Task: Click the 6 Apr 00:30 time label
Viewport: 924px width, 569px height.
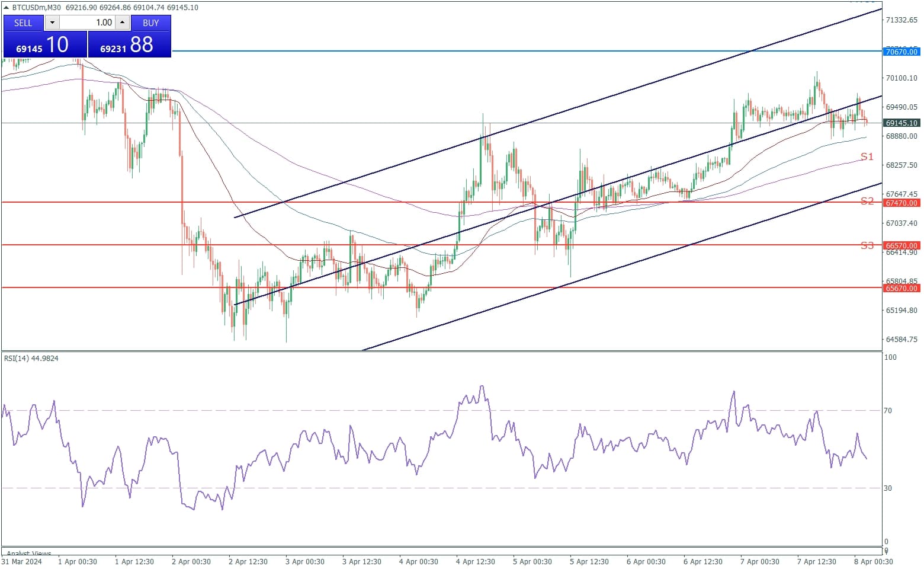Action: pyautogui.click(x=646, y=561)
